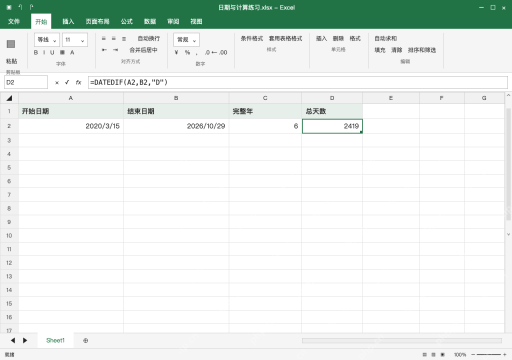The height and width of the screenshot is (360, 512).
Task: Apply the currency ¥ format
Action: [176, 52]
